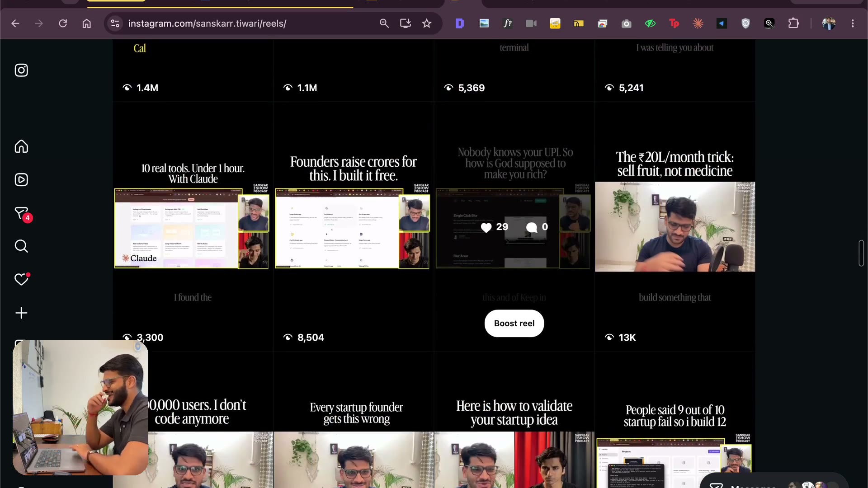Open the zoom magnifier in the address bar

point(384,23)
